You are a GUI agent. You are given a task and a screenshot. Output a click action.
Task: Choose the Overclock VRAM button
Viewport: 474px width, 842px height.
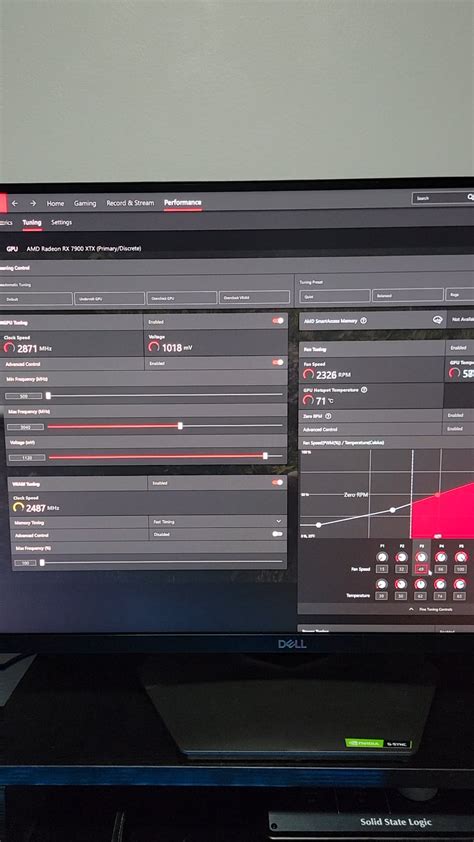[254, 297]
